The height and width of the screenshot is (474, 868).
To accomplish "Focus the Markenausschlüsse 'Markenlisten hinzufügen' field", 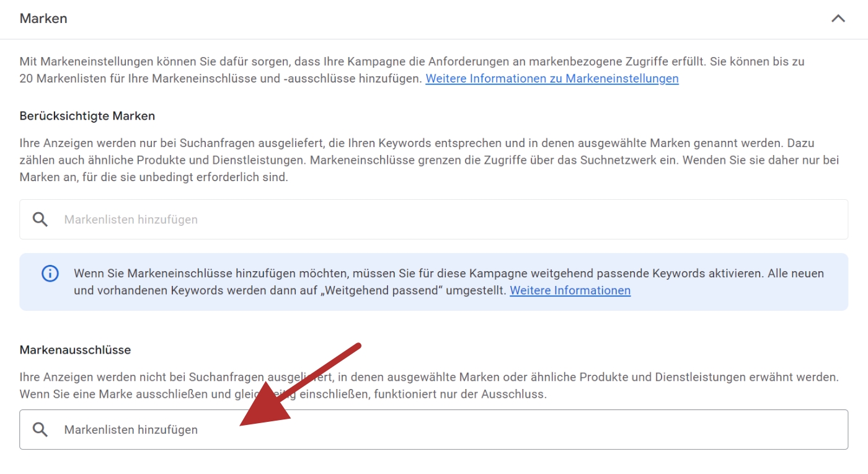I will click(496, 430).
